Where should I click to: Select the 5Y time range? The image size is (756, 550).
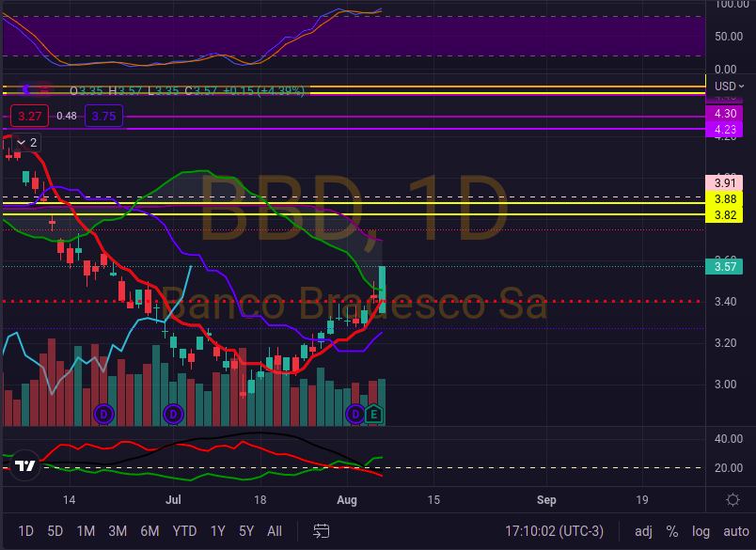246,531
